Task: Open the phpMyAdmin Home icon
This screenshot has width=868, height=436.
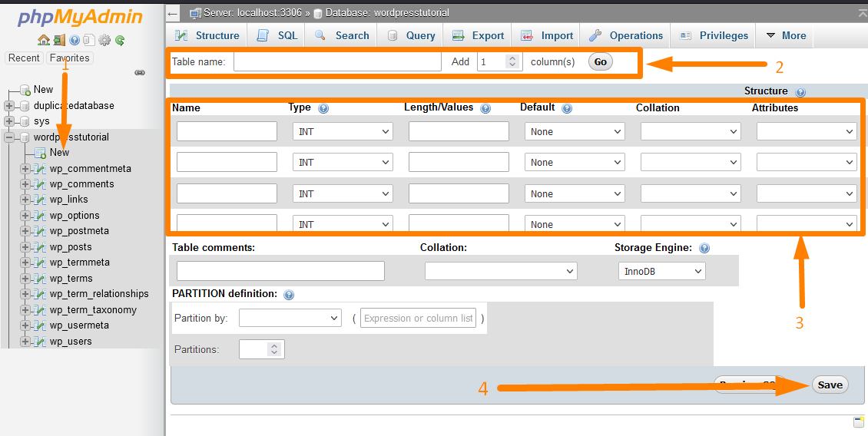Action: click(44, 40)
